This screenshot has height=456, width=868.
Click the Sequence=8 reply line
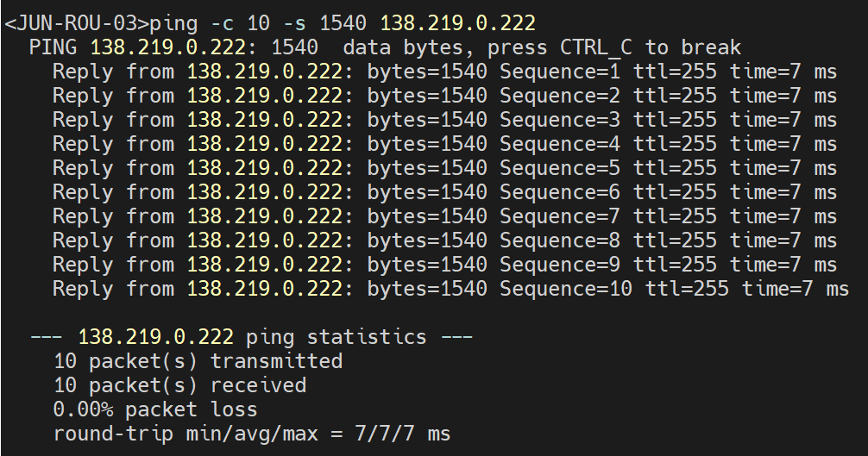pos(444,240)
